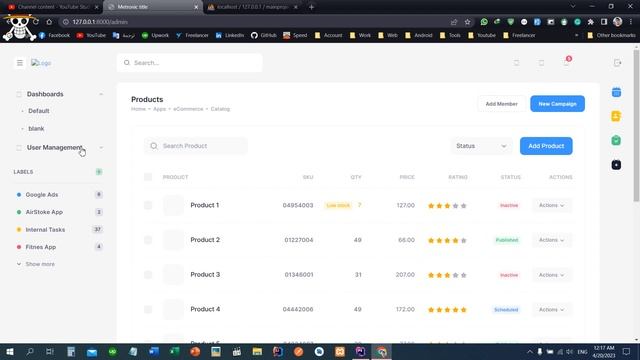Image resolution: width=640 pixels, height=360 pixels.
Task: Click the Product 2 name
Action: pyautogui.click(x=205, y=240)
